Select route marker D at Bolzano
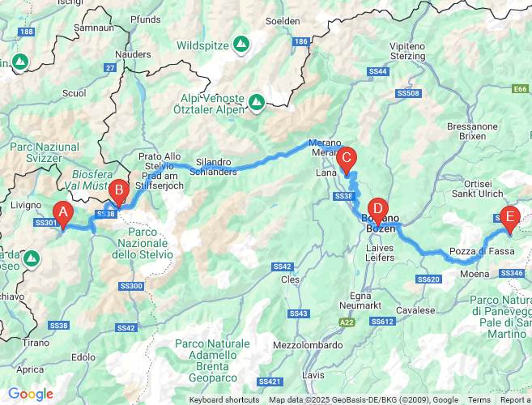532x405 pixels. [377, 212]
